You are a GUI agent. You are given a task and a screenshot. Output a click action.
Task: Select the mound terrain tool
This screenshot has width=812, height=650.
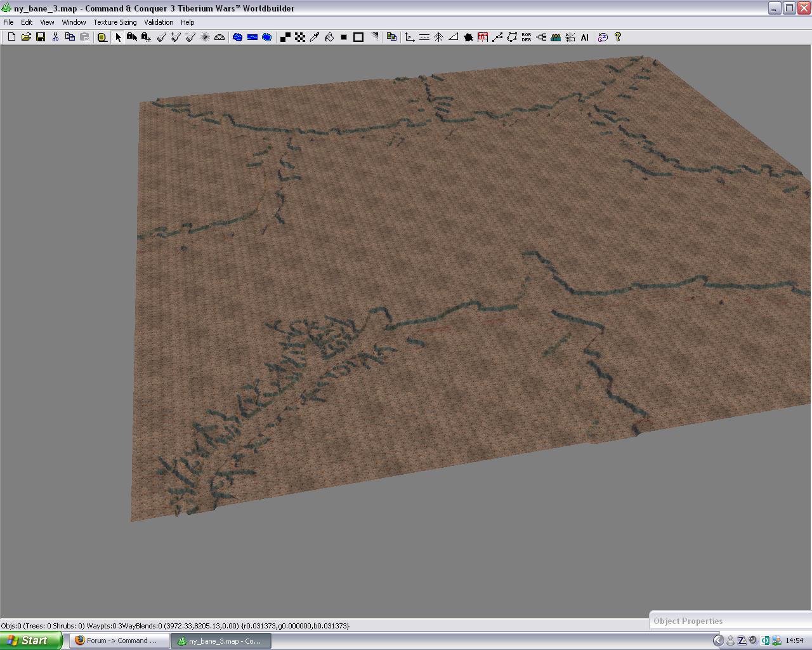click(x=219, y=37)
